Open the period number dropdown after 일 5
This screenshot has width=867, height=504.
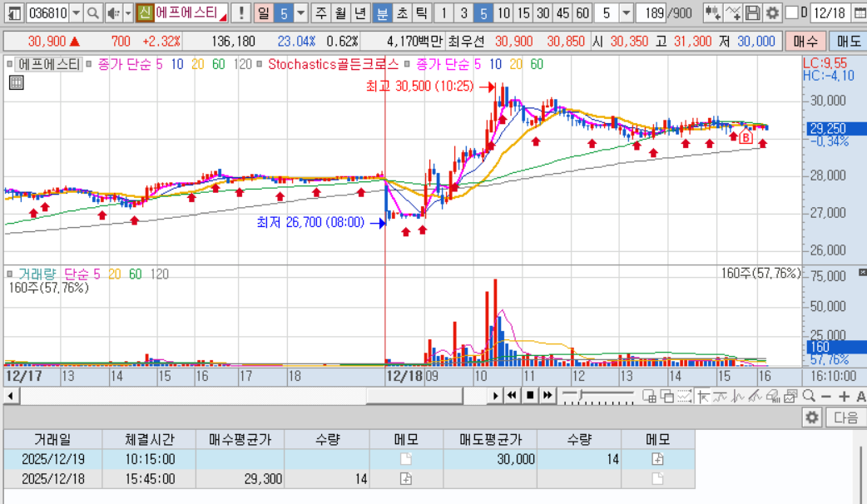pos(301,12)
